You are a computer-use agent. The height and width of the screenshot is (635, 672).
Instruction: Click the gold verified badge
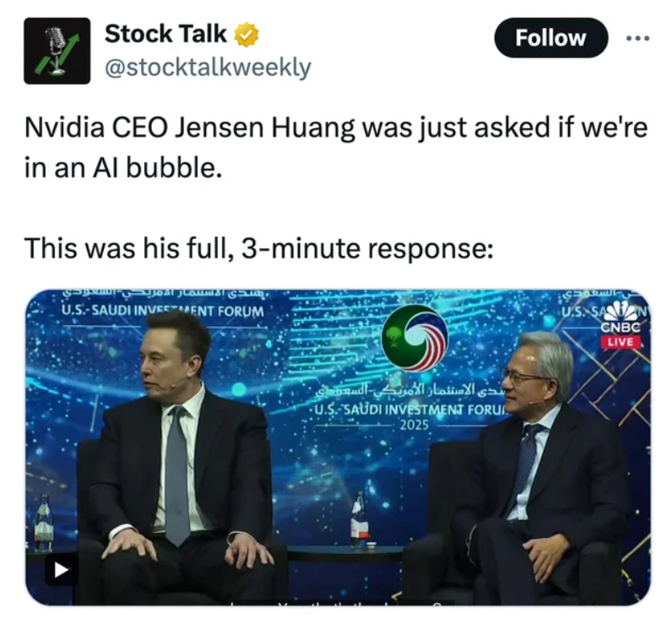246,35
